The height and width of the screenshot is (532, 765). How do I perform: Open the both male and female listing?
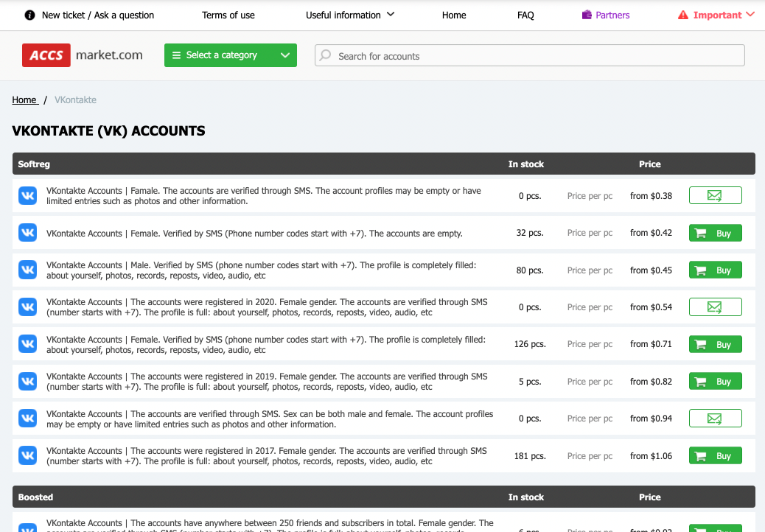pyautogui.click(x=270, y=419)
